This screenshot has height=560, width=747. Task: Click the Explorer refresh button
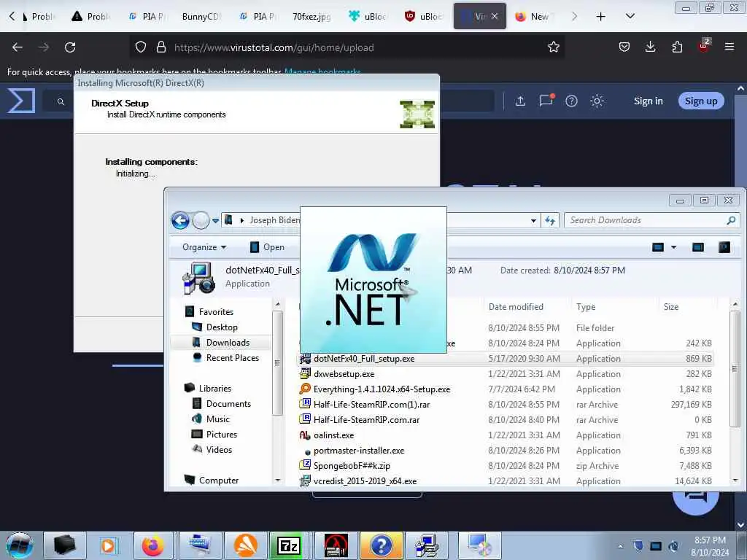[550, 220]
